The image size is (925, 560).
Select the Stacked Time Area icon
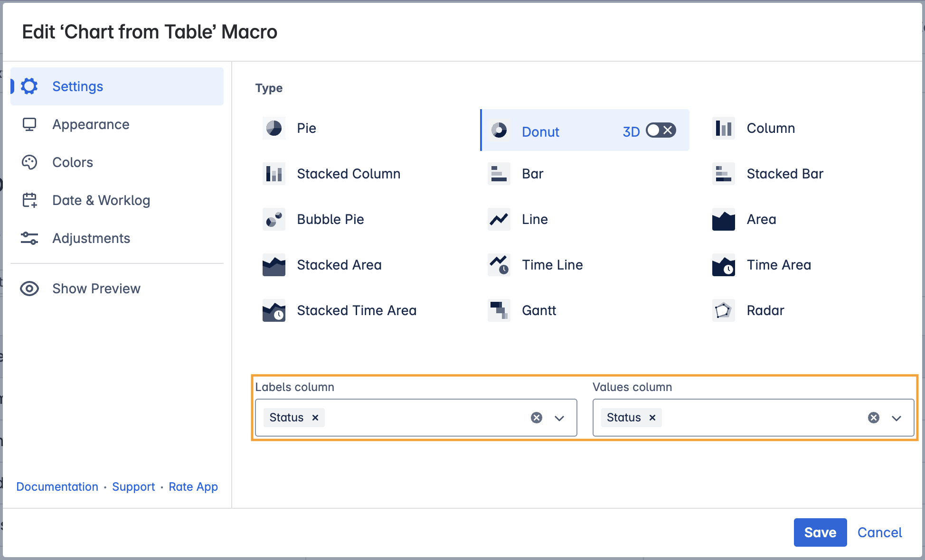[274, 310]
